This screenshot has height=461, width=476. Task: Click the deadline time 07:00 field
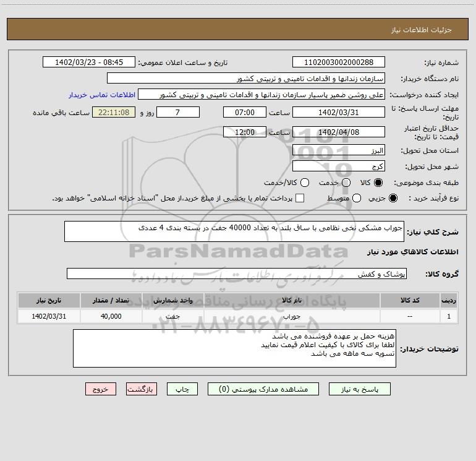pos(245,112)
